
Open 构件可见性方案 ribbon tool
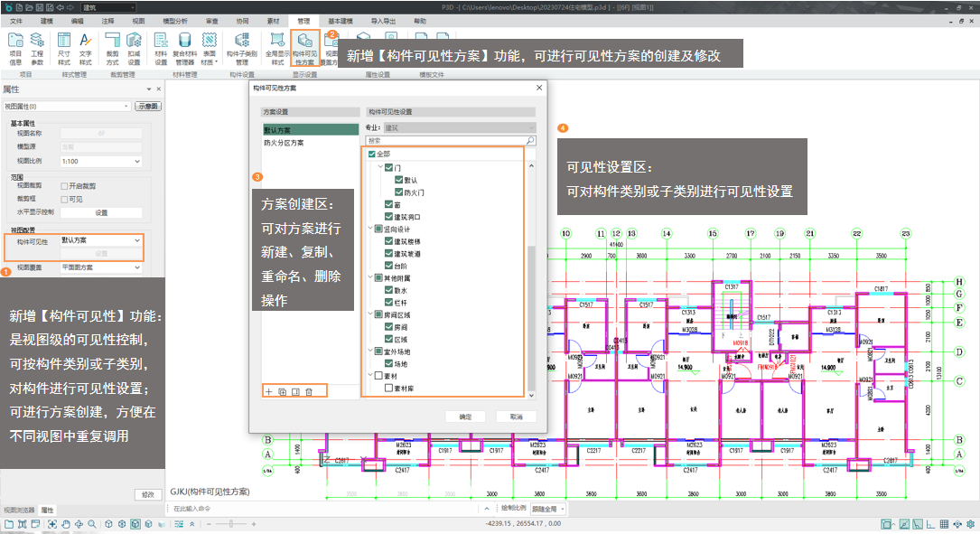[304, 49]
